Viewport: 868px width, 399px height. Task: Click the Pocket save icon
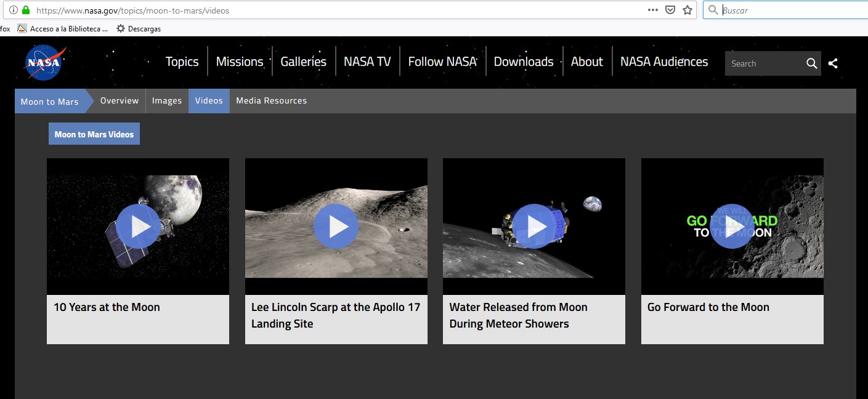point(670,10)
